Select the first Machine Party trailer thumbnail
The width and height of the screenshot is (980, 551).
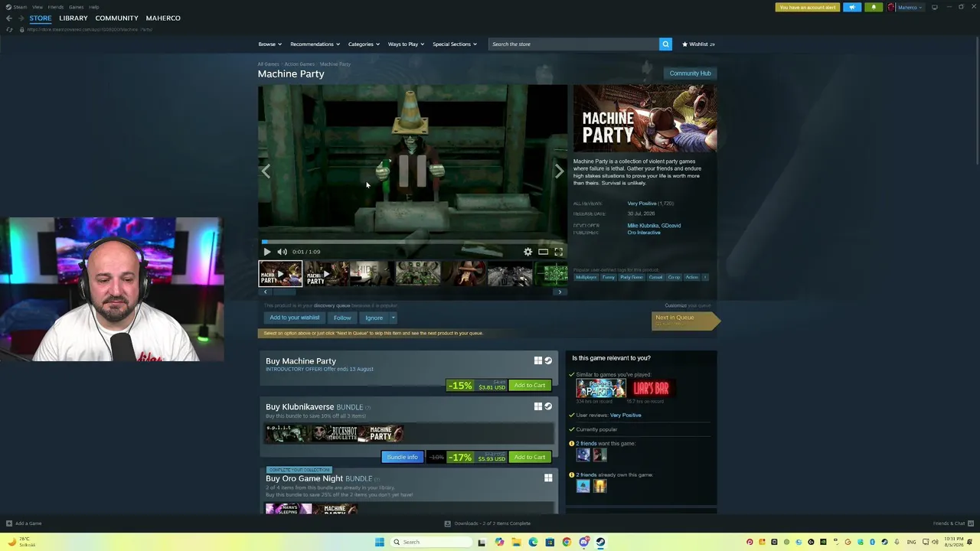pyautogui.click(x=280, y=274)
